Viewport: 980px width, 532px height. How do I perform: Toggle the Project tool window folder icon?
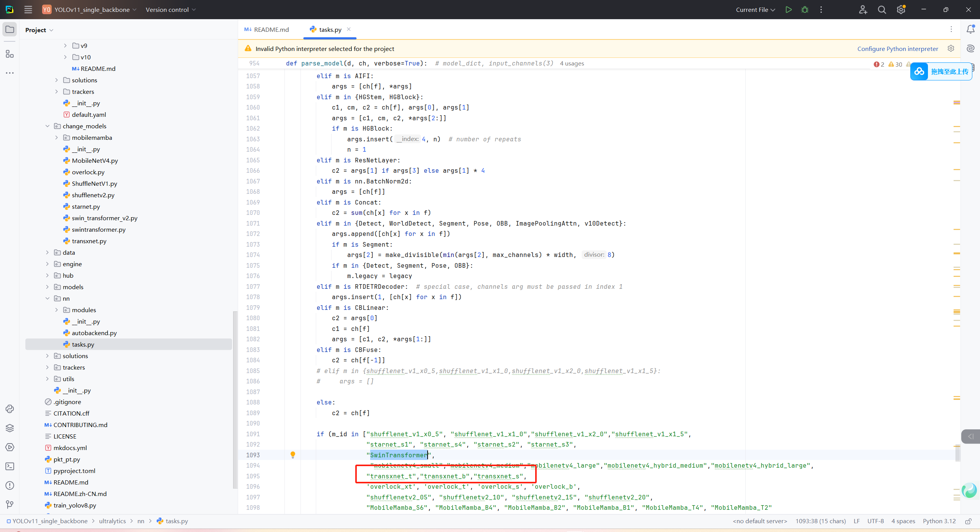[10, 29]
